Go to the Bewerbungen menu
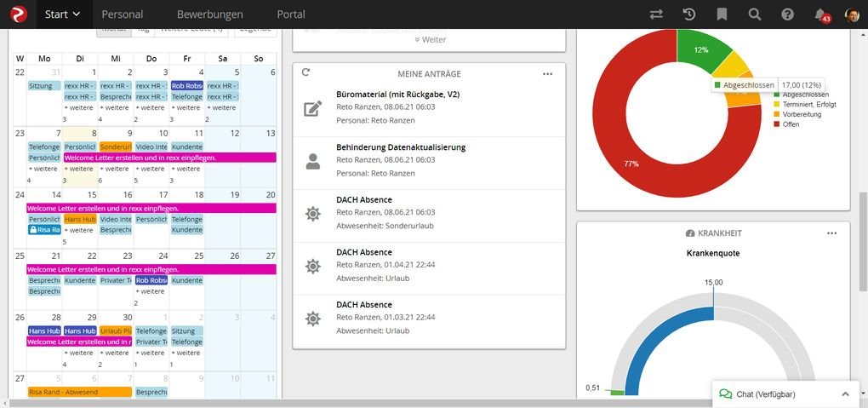Screen dimensions: 868x408 [210, 14]
